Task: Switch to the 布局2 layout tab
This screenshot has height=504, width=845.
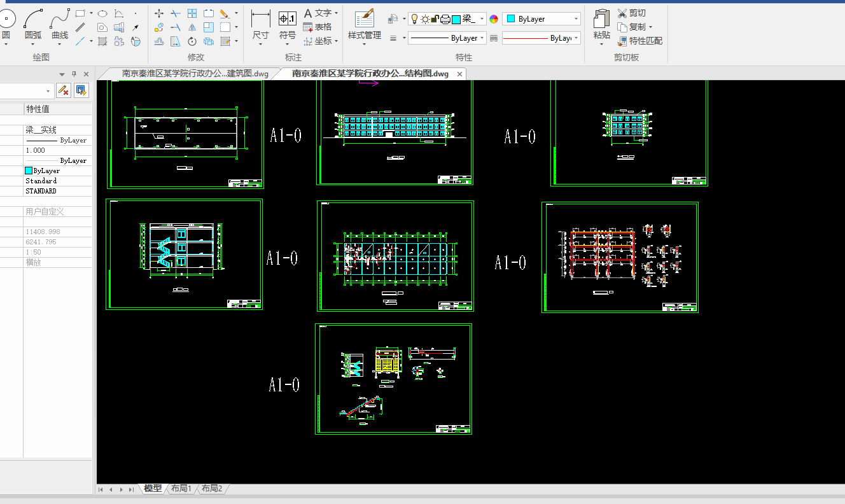Action: click(x=212, y=489)
